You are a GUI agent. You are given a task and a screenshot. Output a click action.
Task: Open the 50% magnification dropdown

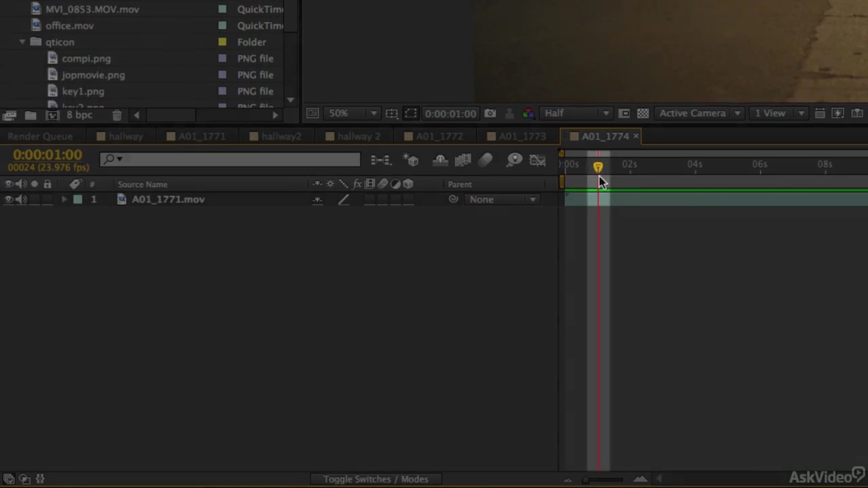353,113
